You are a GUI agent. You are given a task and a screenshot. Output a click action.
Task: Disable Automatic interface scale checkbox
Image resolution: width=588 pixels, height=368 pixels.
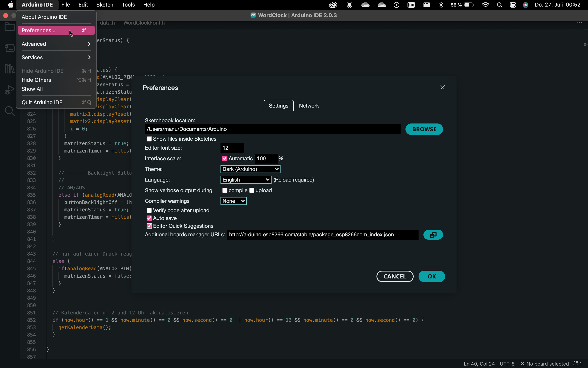coord(225,158)
